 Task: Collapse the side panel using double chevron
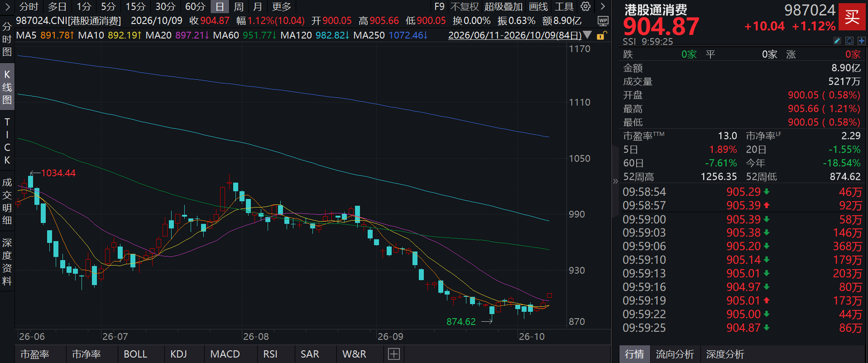click(x=615, y=181)
